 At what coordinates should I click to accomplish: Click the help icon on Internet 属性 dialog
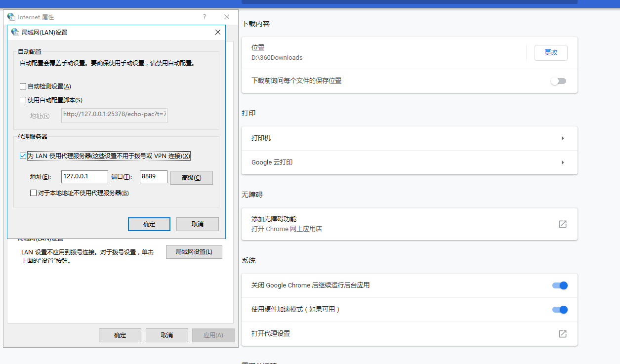204,16
